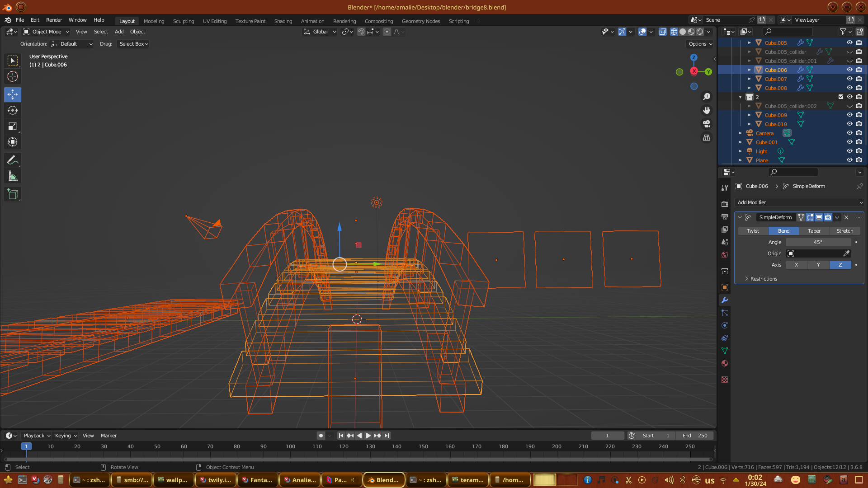Click the Angle 45° slider field
The height and width of the screenshot is (488, 868).
coord(818,242)
